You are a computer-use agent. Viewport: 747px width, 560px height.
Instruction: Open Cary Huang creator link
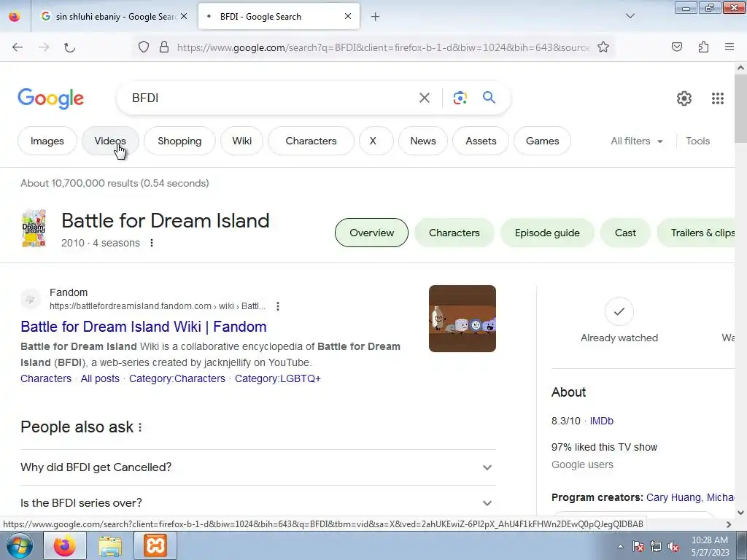coord(673,497)
